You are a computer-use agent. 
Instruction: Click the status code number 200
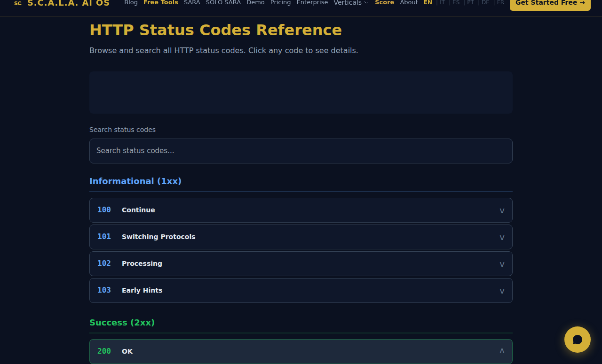coord(104,351)
